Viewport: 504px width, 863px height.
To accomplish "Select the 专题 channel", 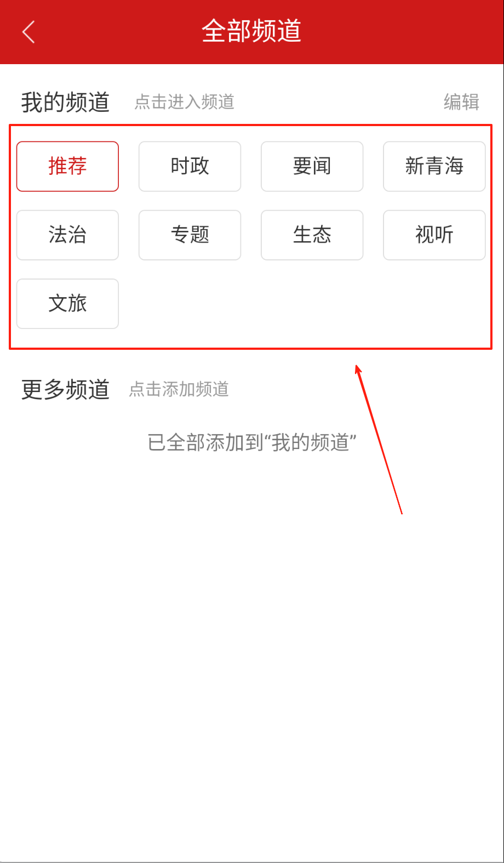I will pyautogui.click(x=190, y=235).
